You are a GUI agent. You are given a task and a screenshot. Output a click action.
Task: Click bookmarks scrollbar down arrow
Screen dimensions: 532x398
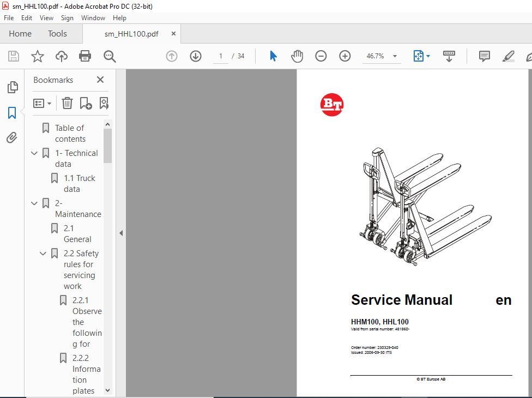107,390
